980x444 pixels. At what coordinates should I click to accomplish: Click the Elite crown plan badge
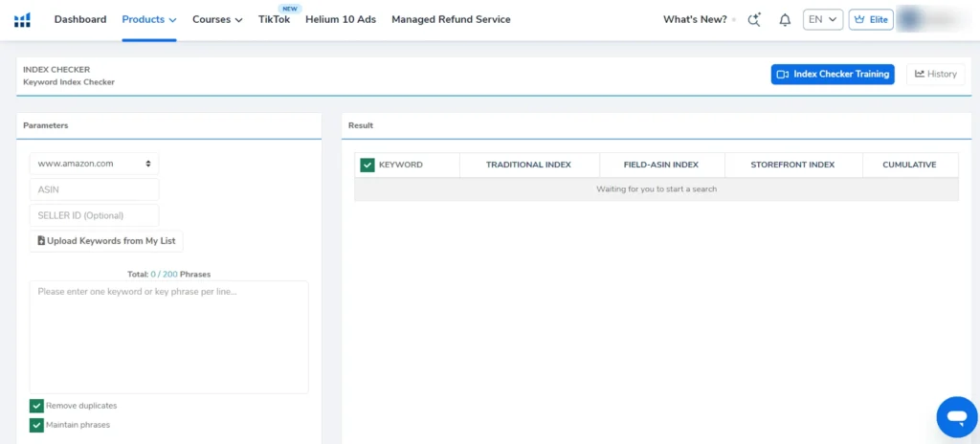pyautogui.click(x=870, y=20)
